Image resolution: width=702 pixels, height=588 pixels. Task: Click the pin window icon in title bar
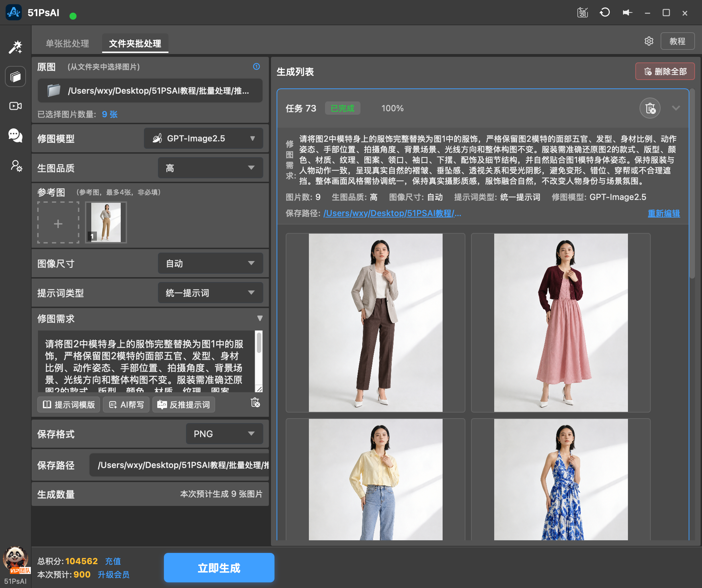(x=627, y=13)
